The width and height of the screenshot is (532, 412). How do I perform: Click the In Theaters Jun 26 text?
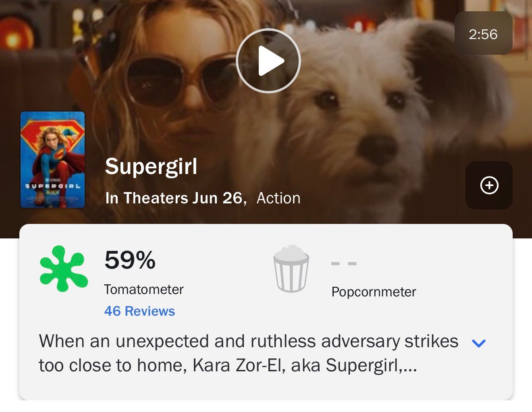176,198
